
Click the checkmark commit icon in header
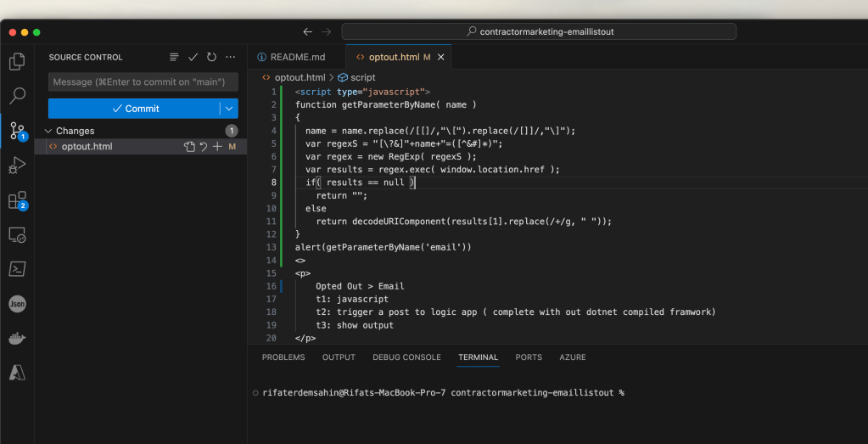click(x=193, y=57)
